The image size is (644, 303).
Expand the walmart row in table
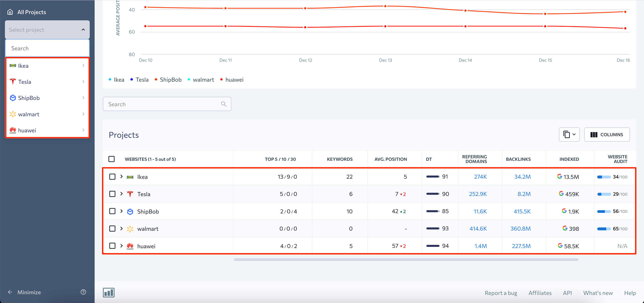[x=121, y=229]
